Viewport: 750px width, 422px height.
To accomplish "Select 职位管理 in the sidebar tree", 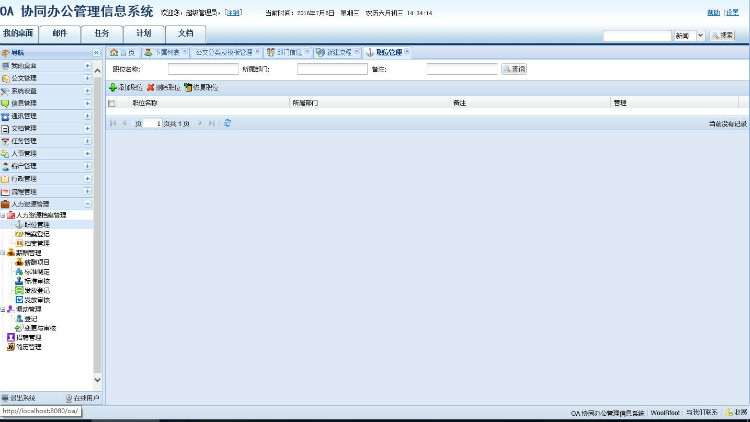I will (x=36, y=225).
